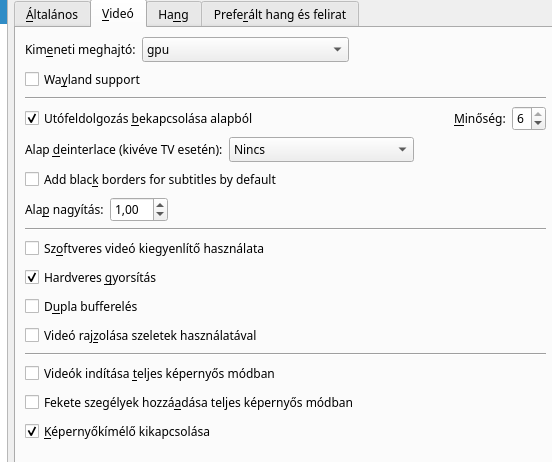The image size is (552, 462).
Task: Increase Alap nagyítás with up arrow
Action: pos(160,205)
